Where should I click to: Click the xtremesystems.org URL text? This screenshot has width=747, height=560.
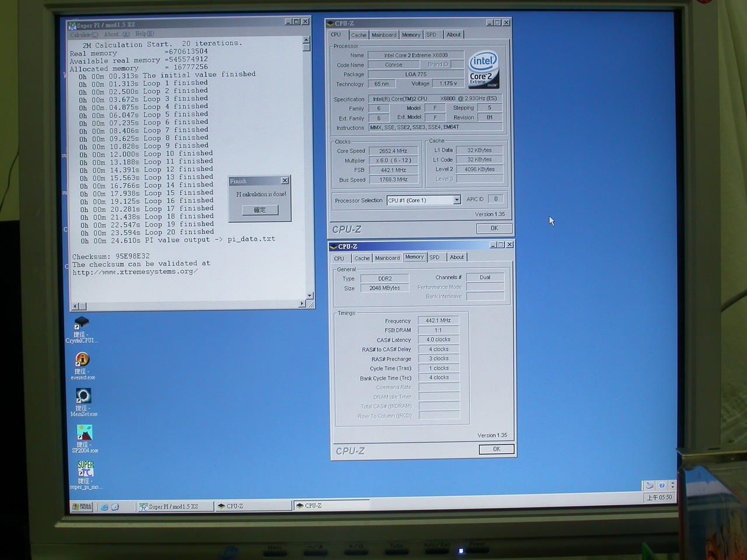click(x=135, y=272)
